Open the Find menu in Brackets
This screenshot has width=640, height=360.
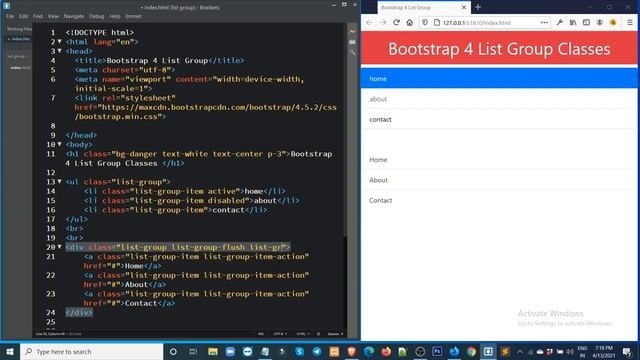(38, 16)
